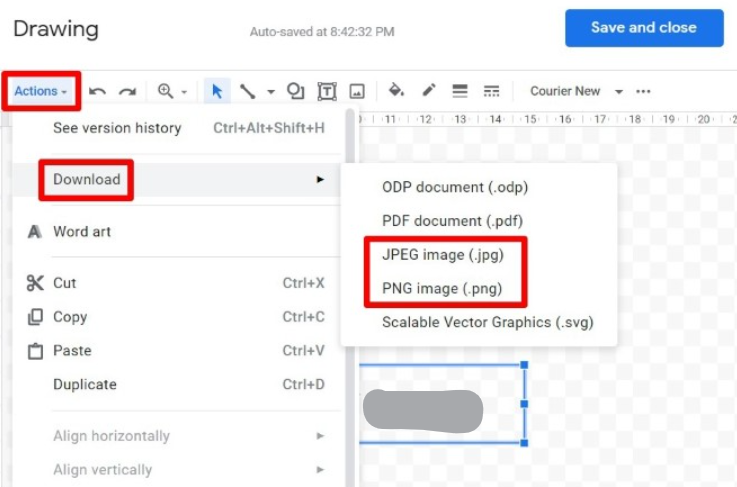Viewport: 737px width, 487px height.
Task: Choose Word art from the menu
Action: 181,231
